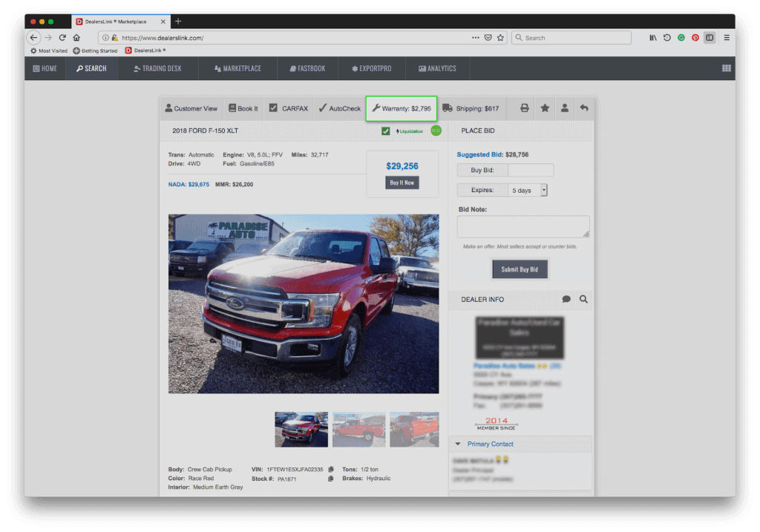Collapse the Primary Contact section
The image size is (760, 532).
[x=457, y=444]
